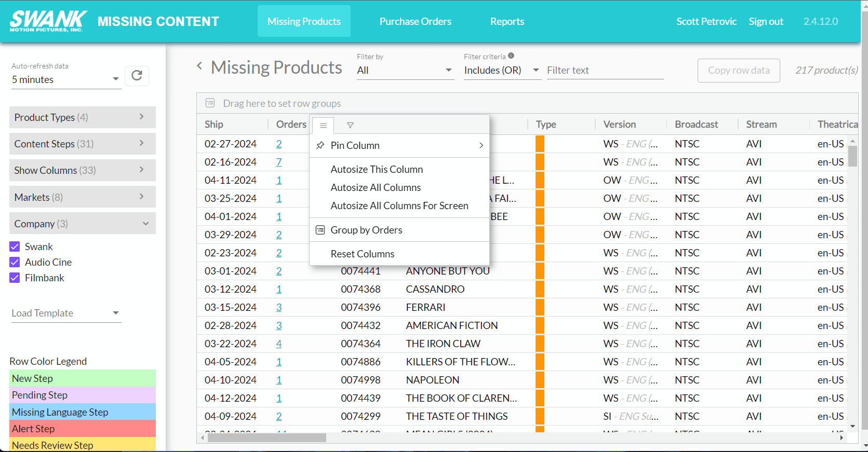
Task: Click into the Filter text field
Action: click(605, 70)
